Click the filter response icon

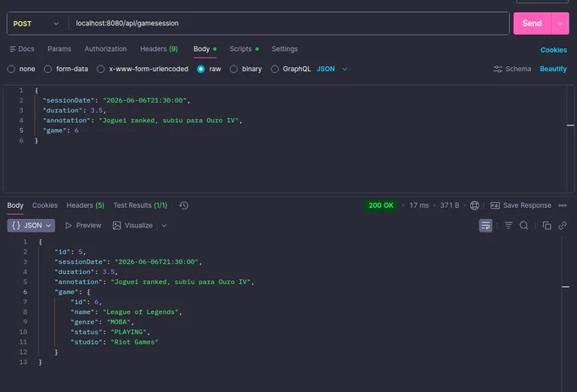tap(508, 225)
